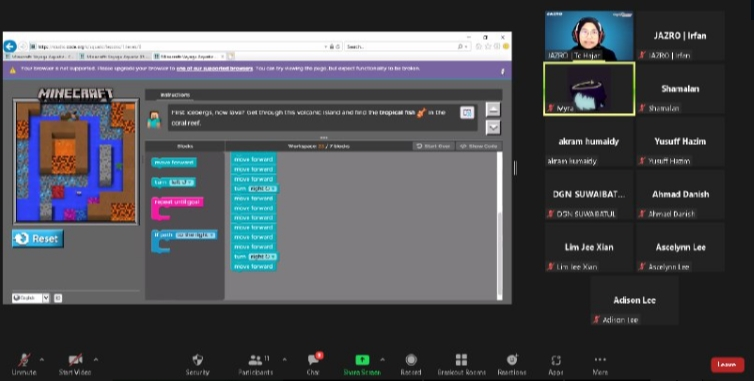754x381 pixels.
Task: Expand instructions with down arrow button
Action: [493, 127]
